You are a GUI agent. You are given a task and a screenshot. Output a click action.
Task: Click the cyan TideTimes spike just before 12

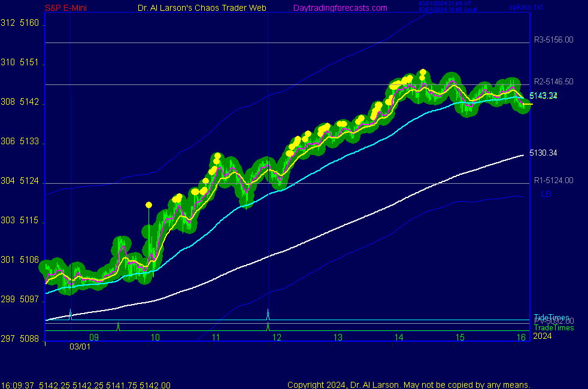pos(268,314)
